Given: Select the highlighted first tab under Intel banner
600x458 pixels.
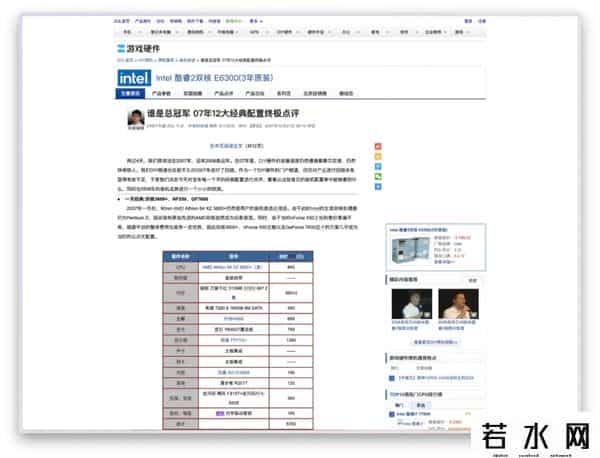Looking at the screenshot, I should tap(131, 93).
